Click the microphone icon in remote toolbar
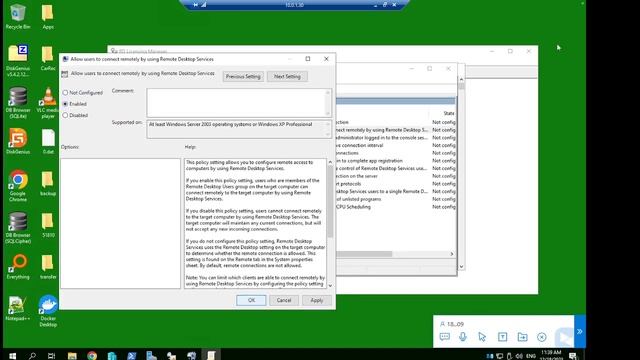 [462, 337]
